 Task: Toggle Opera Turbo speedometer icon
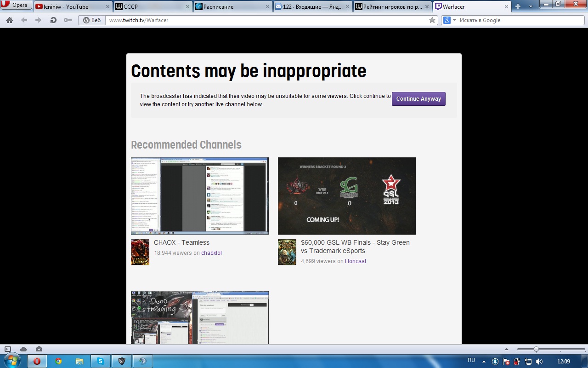coord(39,349)
